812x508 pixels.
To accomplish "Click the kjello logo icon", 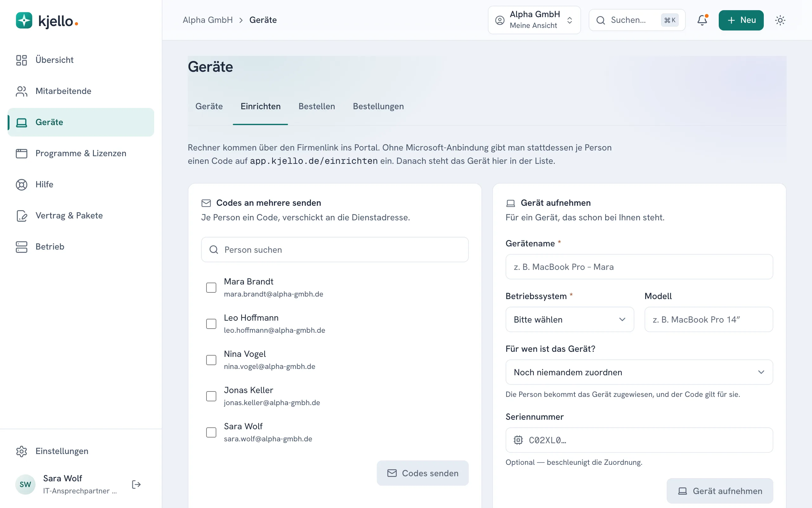I will (24, 21).
